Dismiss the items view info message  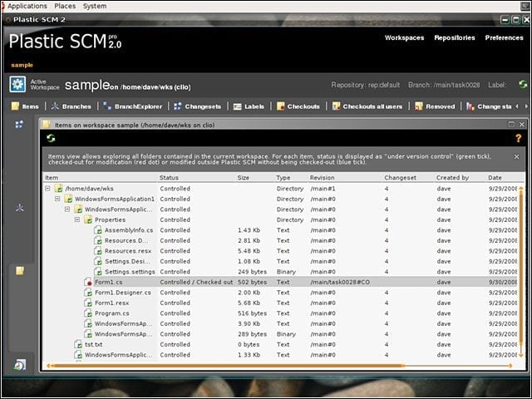point(516,156)
